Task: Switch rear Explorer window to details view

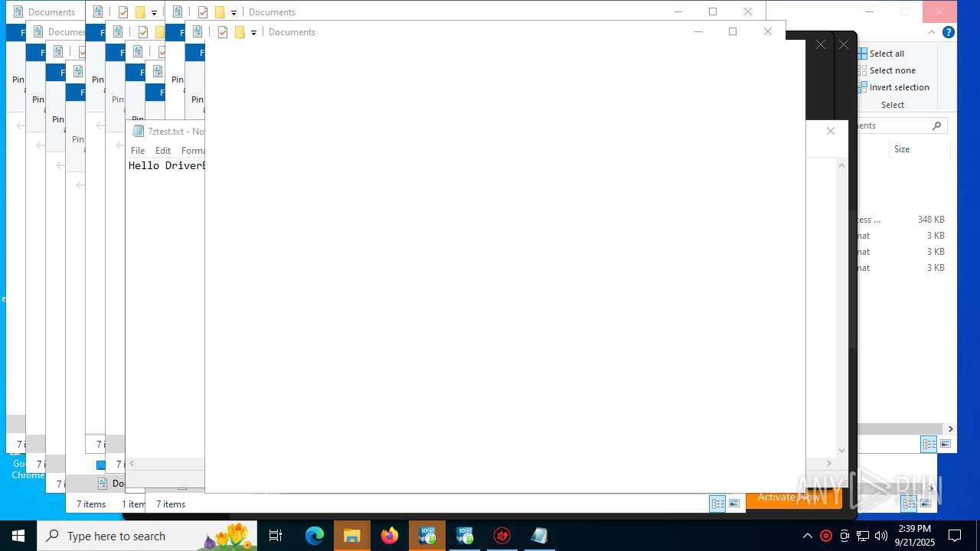Action: 929,444
